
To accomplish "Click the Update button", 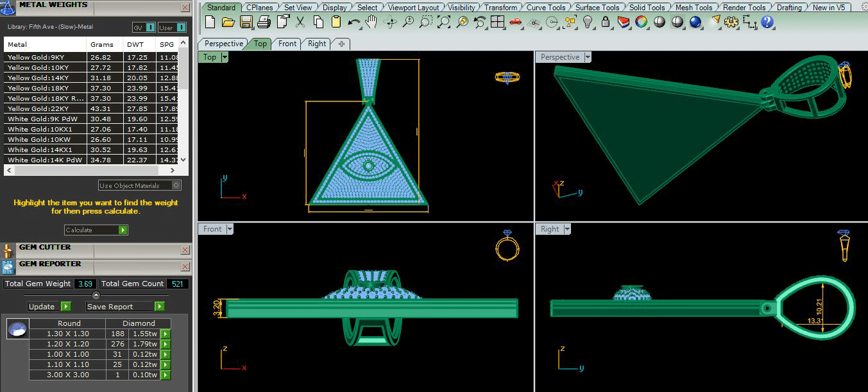I will tap(49, 307).
